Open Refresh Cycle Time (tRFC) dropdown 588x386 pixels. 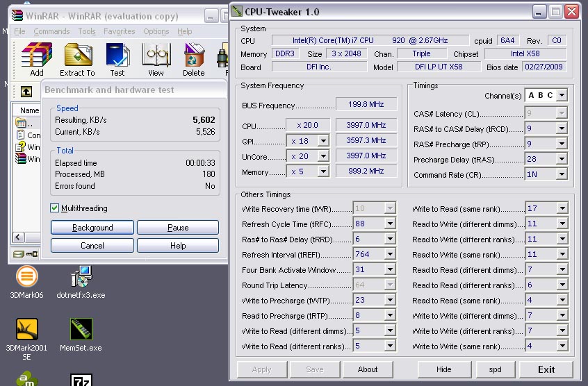[390, 224]
